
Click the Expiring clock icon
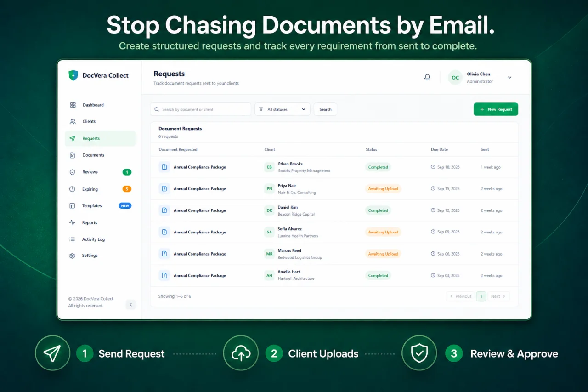pos(72,189)
